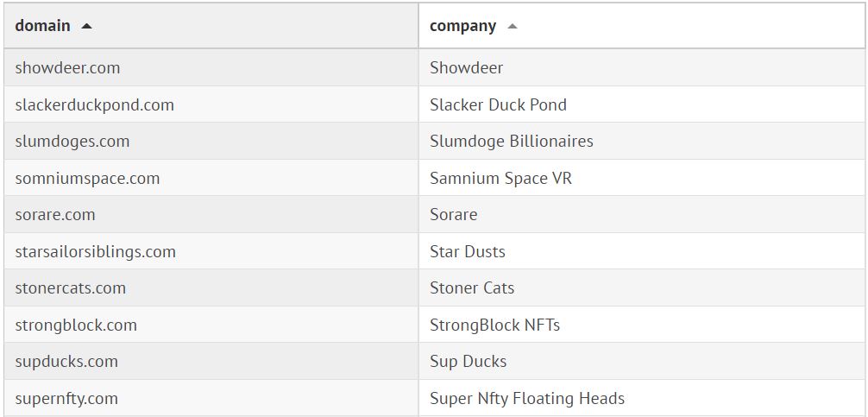Select the Samnium Space VR company cell
Image resolution: width=868 pixels, height=417 pixels.
point(500,178)
